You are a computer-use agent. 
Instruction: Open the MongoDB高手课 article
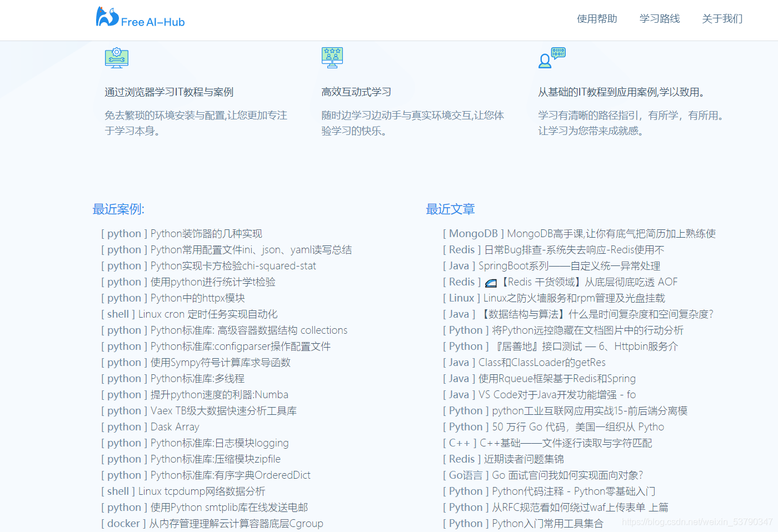579,233
